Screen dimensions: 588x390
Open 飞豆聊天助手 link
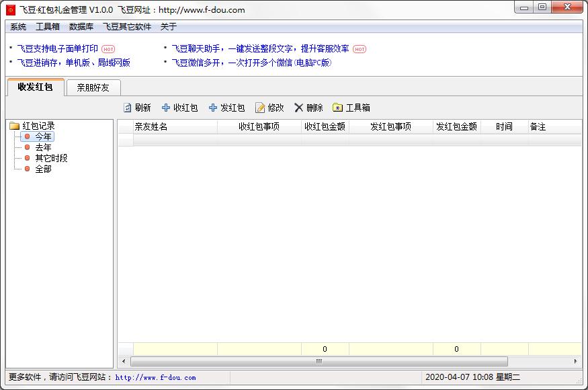click(x=260, y=49)
